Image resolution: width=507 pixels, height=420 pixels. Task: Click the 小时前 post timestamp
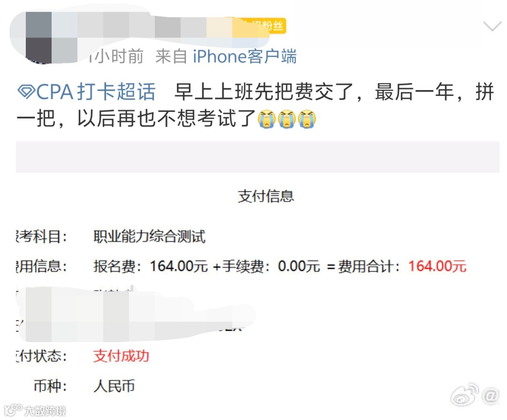pos(116,57)
